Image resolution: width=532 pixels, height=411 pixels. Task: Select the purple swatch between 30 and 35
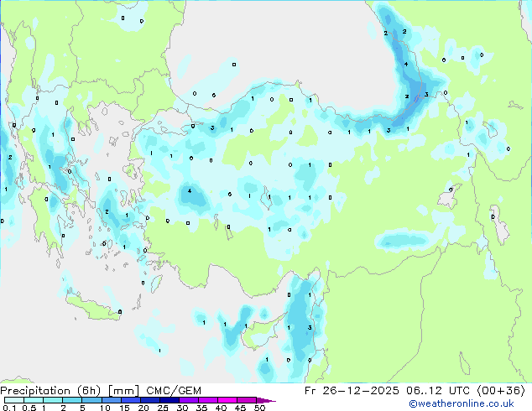point(188,400)
